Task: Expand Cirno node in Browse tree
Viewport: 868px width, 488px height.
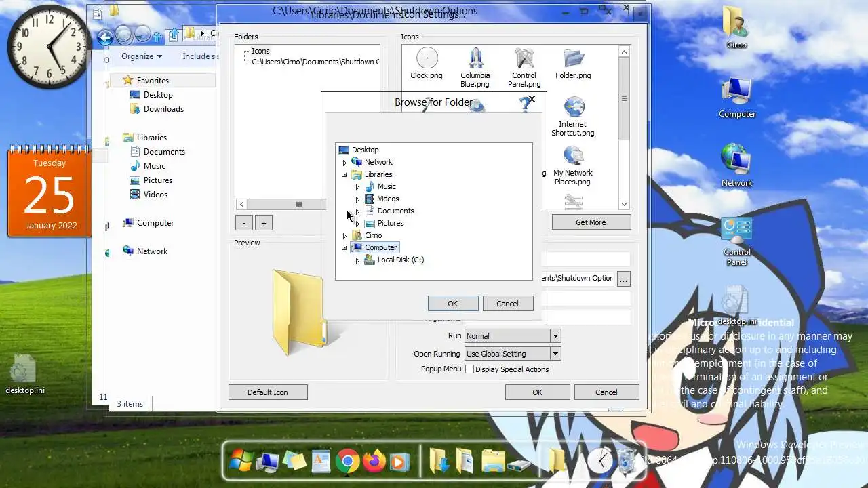Action: click(x=344, y=236)
